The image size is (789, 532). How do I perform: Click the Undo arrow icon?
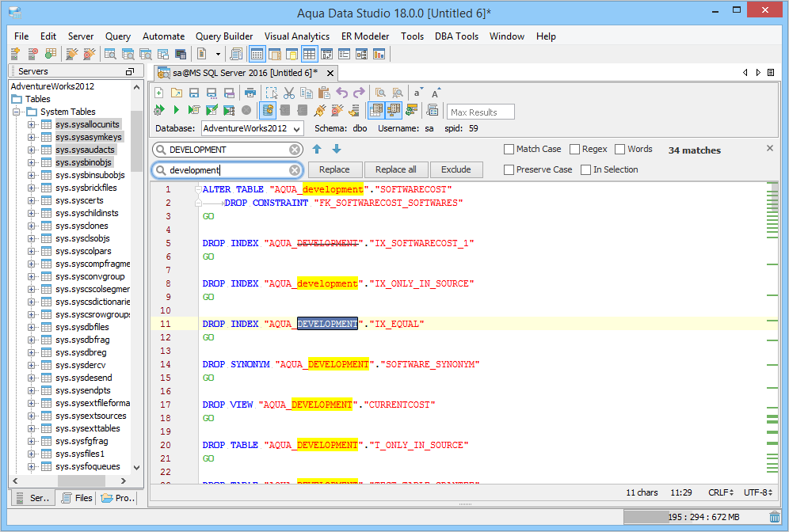pyautogui.click(x=342, y=93)
